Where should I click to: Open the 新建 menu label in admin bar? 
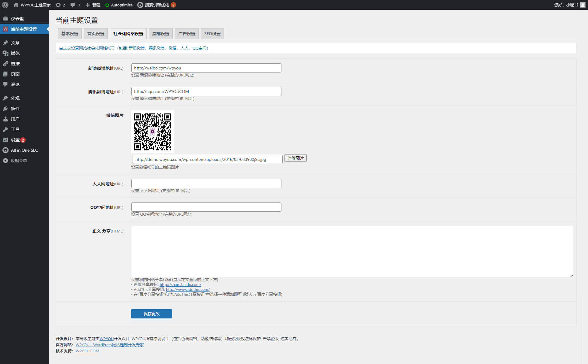click(x=96, y=5)
